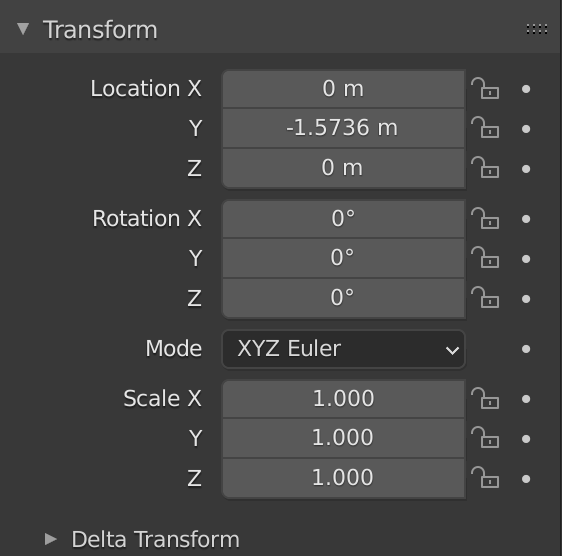Click lock icon beside Scale Z

485,478
